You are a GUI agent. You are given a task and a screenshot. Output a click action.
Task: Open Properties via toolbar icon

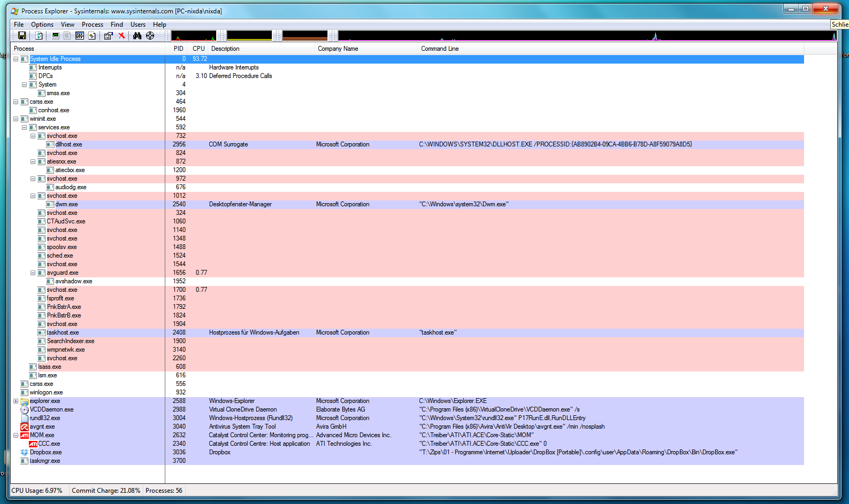click(109, 36)
